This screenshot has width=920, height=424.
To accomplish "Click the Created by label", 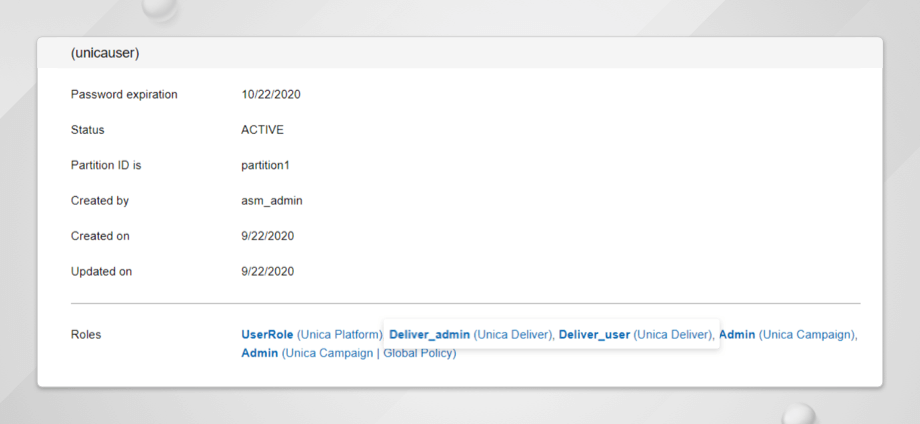I will (100, 201).
